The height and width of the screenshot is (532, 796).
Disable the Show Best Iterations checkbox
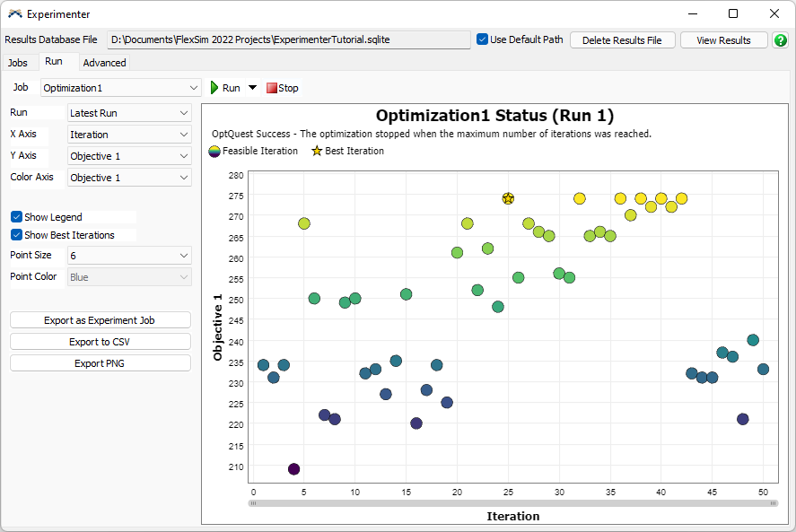[x=16, y=235]
